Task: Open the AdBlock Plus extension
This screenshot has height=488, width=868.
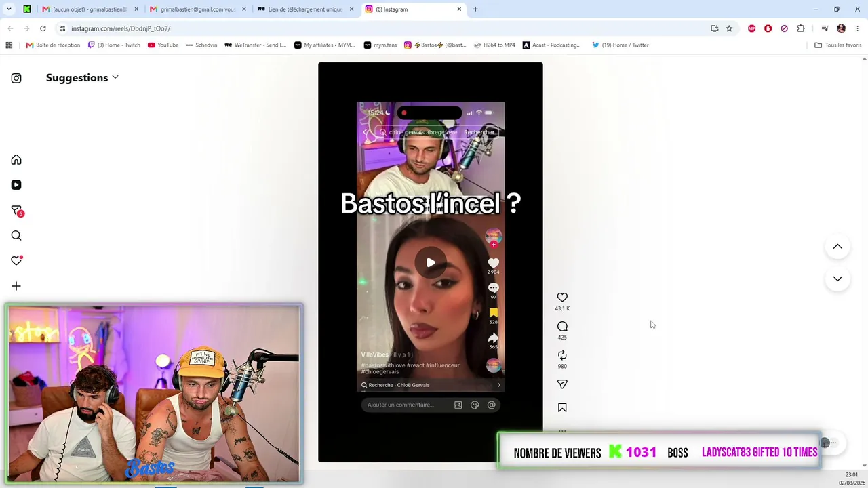Action: coord(751,28)
